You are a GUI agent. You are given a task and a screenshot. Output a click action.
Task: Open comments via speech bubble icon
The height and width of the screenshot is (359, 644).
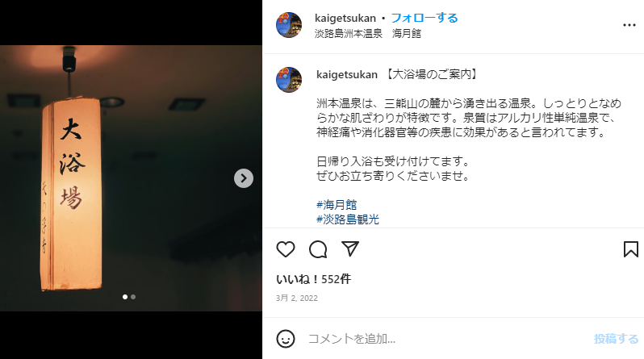tap(318, 249)
